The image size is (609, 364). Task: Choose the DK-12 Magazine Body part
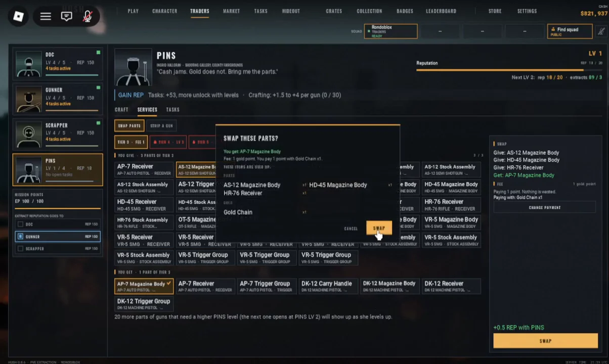click(390, 286)
